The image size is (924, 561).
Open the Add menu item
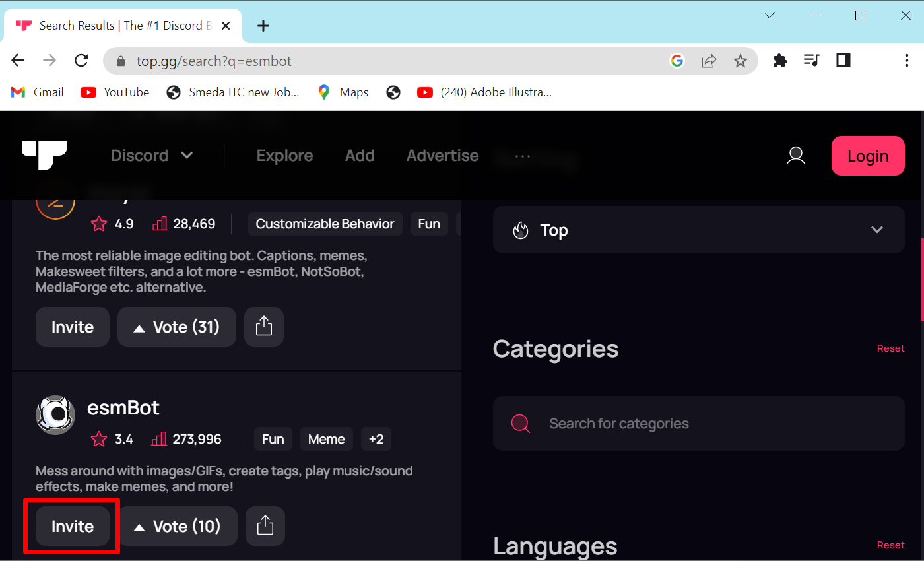[x=360, y=156]
